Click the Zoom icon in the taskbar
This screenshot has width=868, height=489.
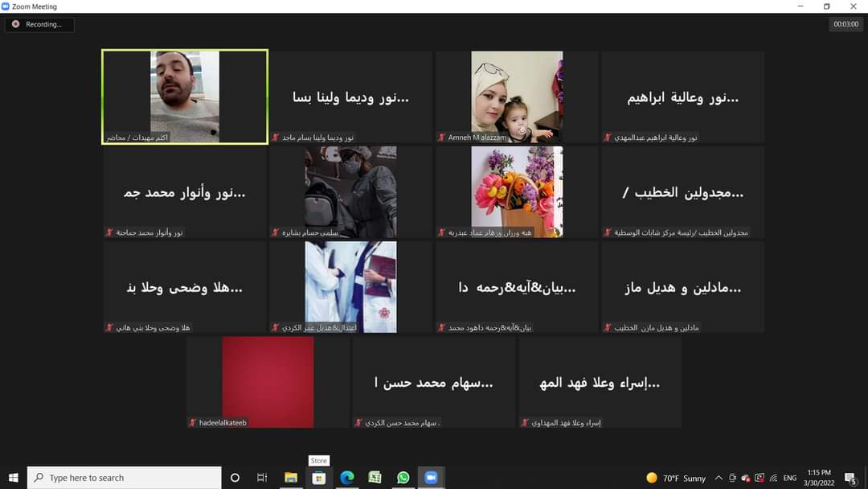pos(431,478)
